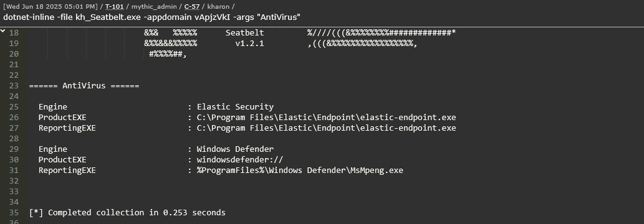Select line number 35 in the gutter
The width and height of the screenshot is (644, 224).
coord(14,213)
